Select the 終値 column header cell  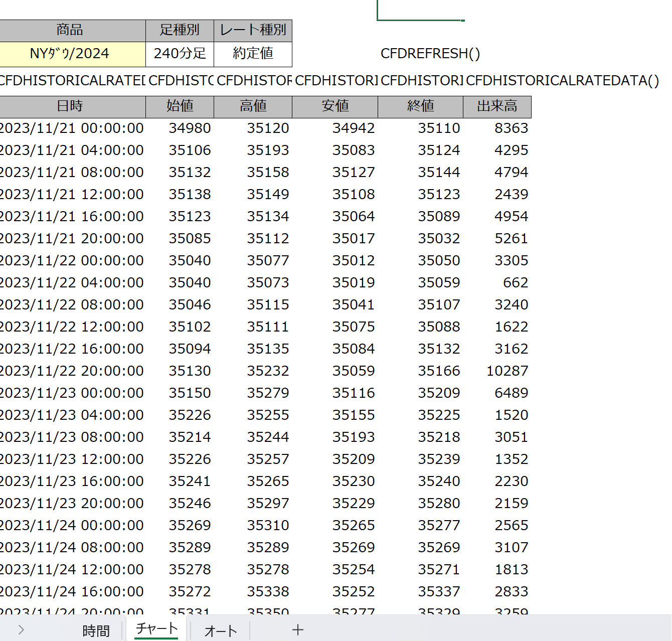[x=420, y=106]
